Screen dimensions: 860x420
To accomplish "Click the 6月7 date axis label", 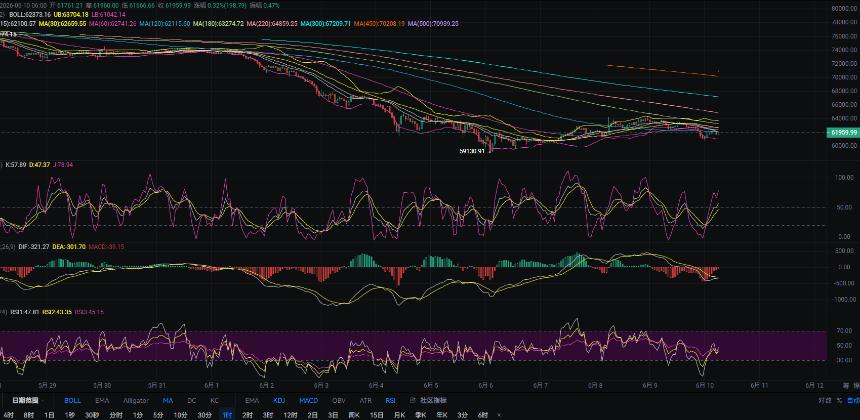I will click(x=540, y=384).
